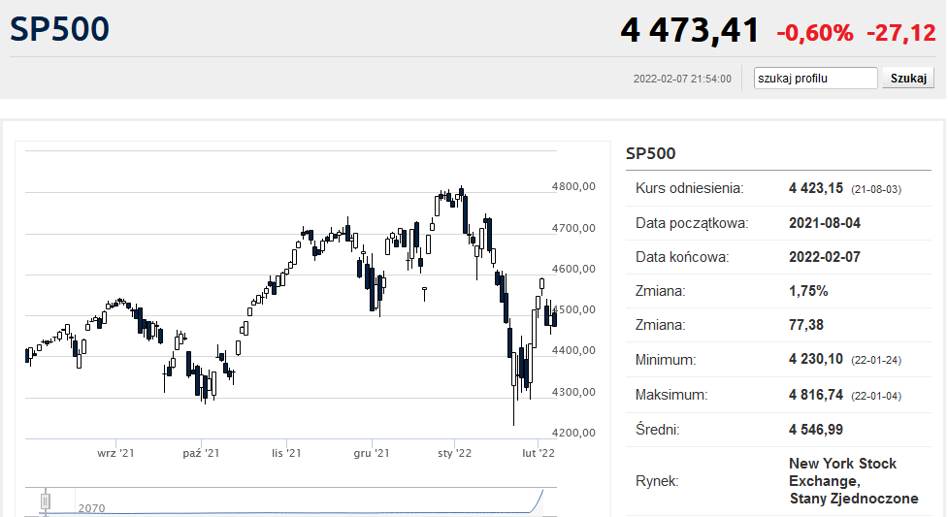
Task: Click the 'szukaj profilu' search field
Action: 815,78
